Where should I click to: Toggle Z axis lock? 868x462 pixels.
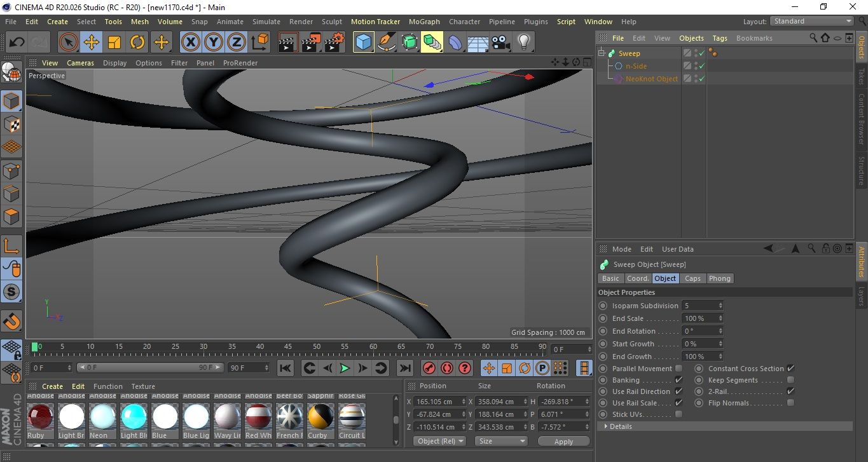[236, 43]
